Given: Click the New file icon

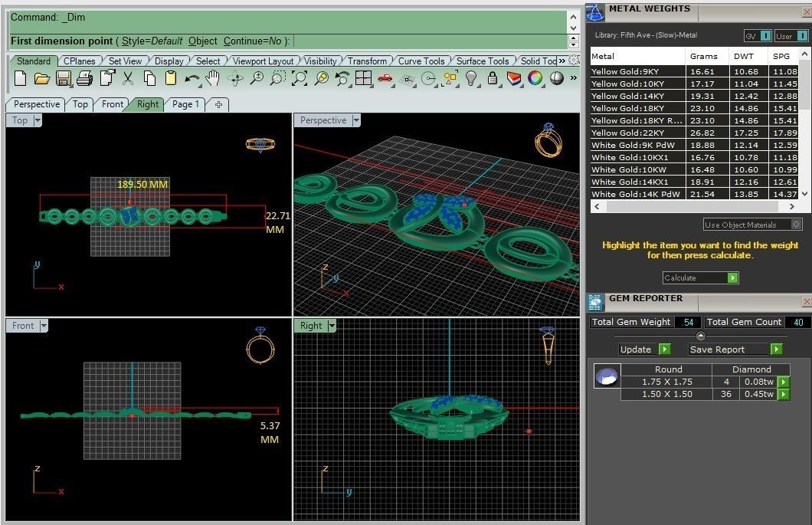Looking at the screenshot, I should click(x=20, y=78).
